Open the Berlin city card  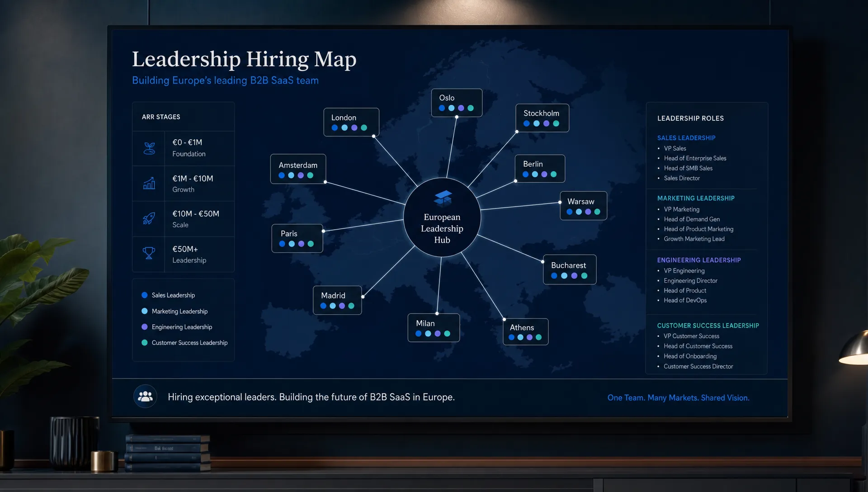click(x=540, y=169)
